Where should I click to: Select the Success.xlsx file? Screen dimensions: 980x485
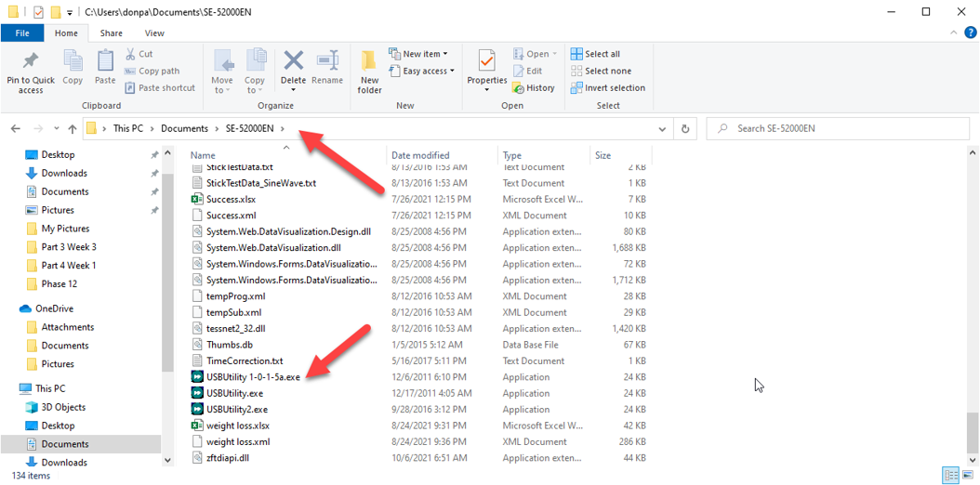click(232, 199)
